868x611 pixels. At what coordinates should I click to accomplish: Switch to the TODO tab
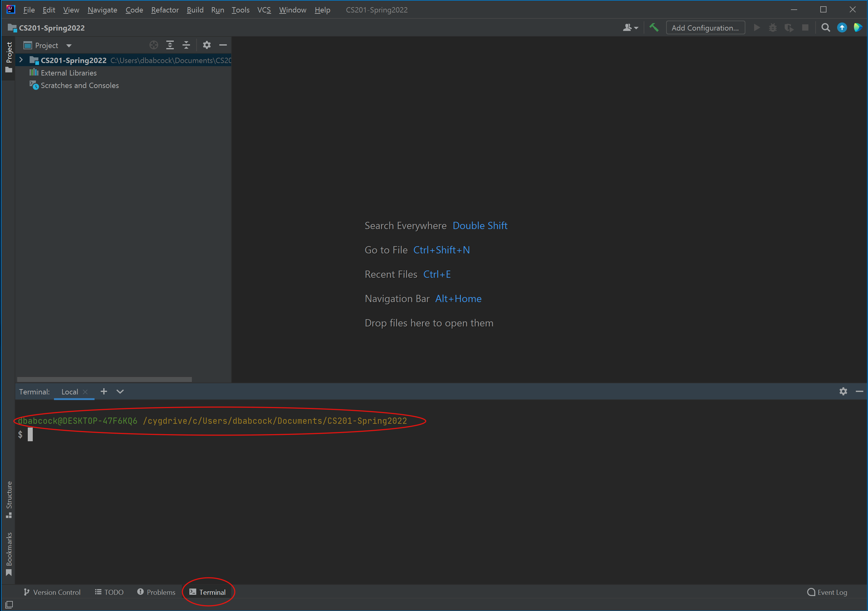109,592
